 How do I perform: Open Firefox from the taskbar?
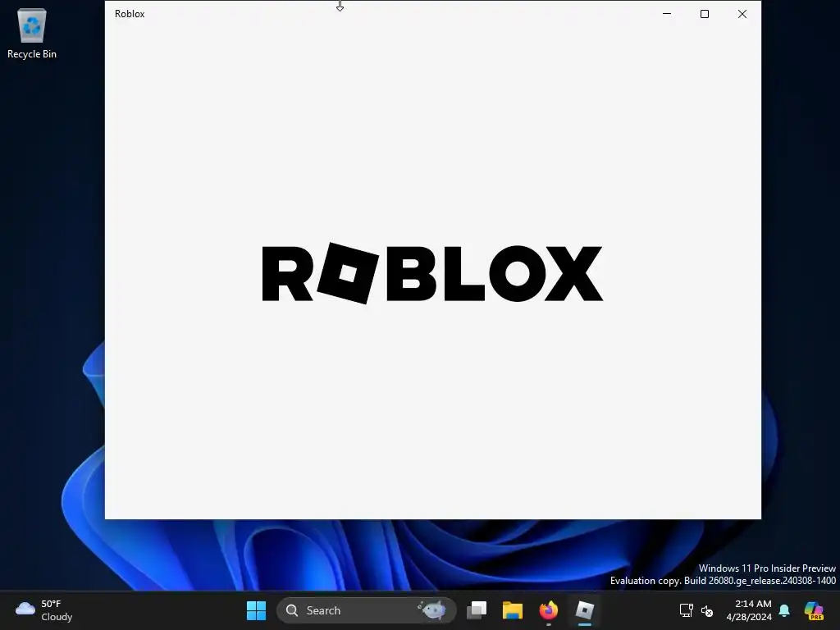point(548,610)
